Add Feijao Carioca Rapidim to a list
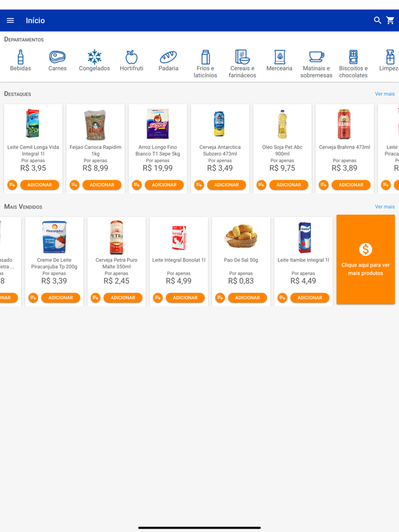 point(74,185)
